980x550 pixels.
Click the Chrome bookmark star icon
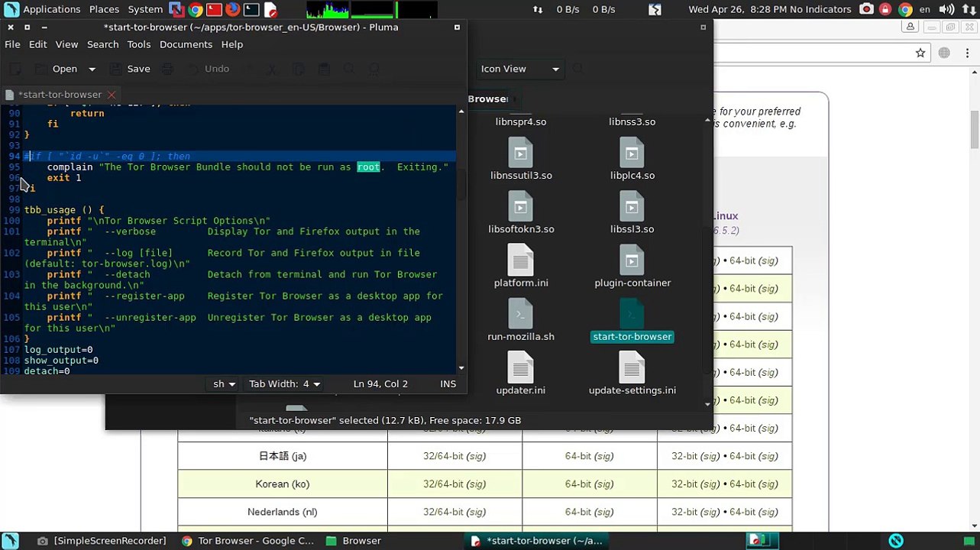point(920,53)
